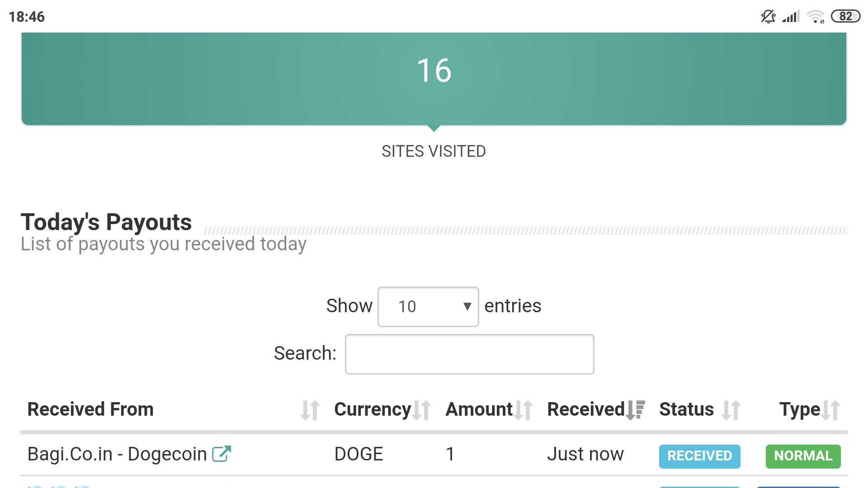Sort payouts by Status column arrows
The image size is (868, 488).
pyautogui.click(x=731, y=410)
